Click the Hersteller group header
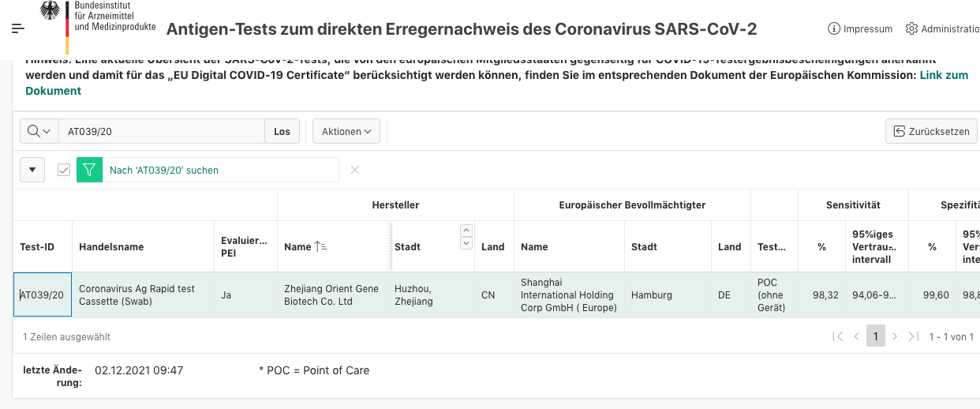The height and width of the screenshot is (409, 980). (395, 204)
